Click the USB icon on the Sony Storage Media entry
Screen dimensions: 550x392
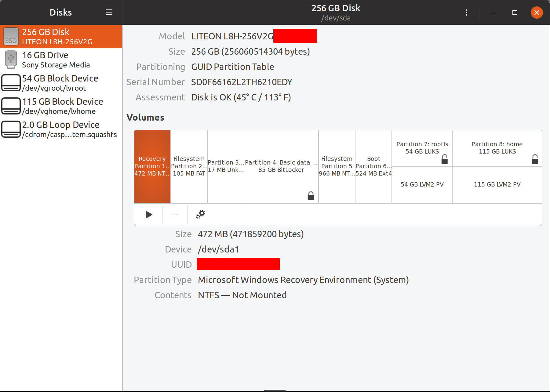[x=11, y=60]
